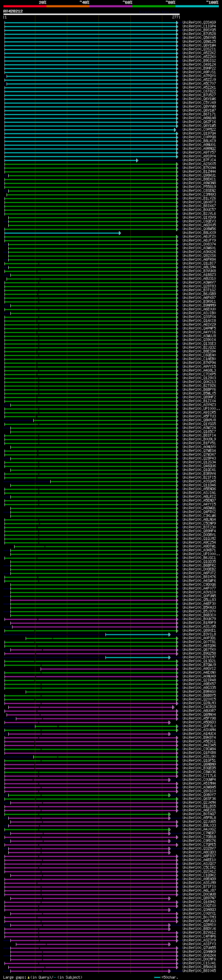Select the UniRef100_A4JQG2 label

pyautogui.click(x=199, y=829)
